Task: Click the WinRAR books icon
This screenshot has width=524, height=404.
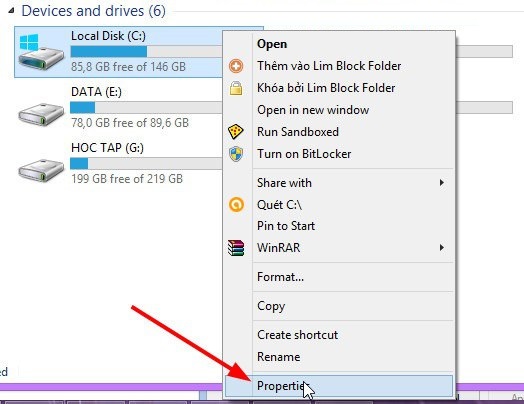Action: tap(236, 248)
